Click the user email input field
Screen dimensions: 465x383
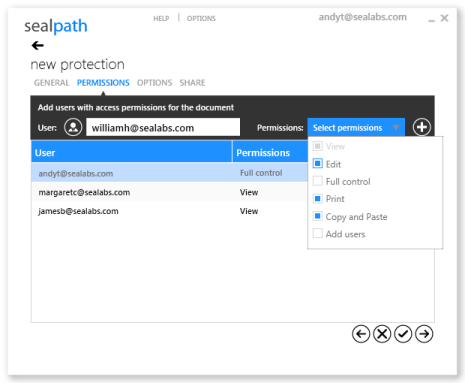163,127
